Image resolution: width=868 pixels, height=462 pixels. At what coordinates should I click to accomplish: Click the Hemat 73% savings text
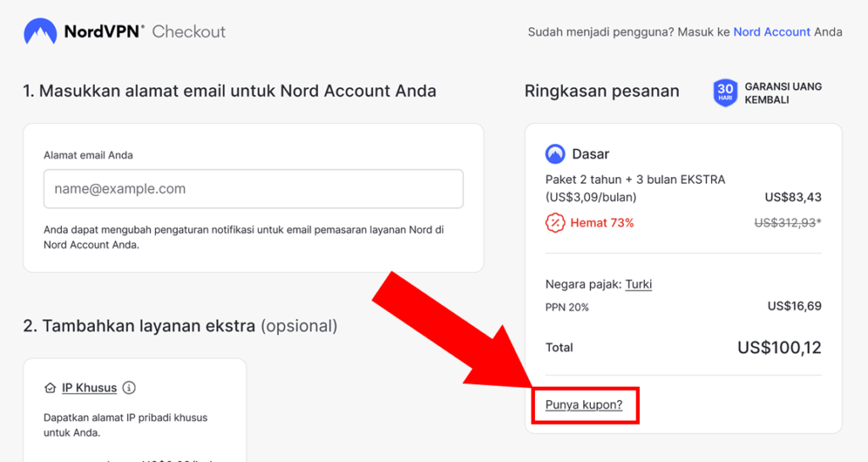coord(602,223)
